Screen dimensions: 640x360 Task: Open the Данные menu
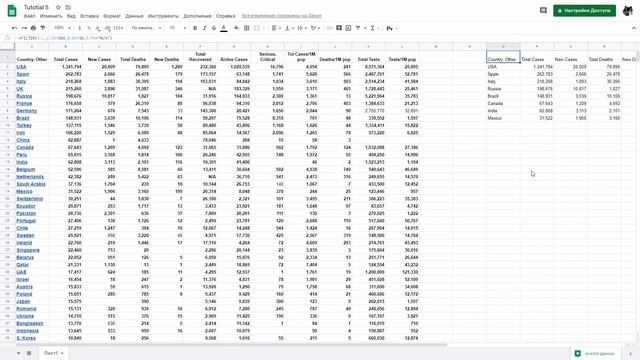pos(134,16)
